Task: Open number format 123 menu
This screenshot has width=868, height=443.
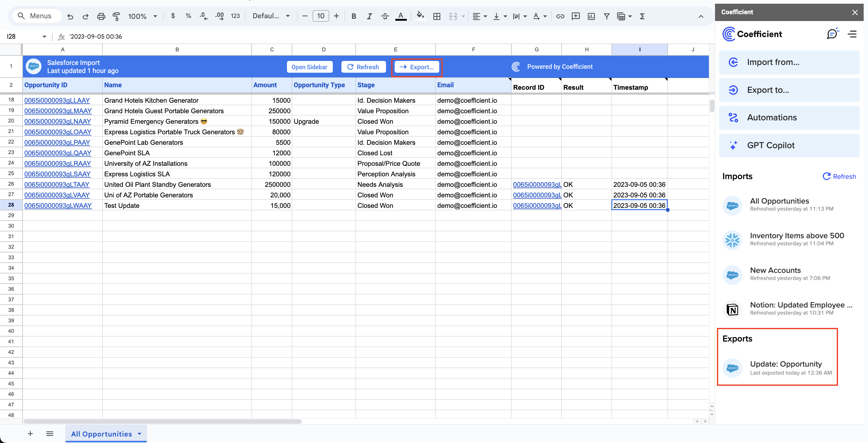Action: 235,16
